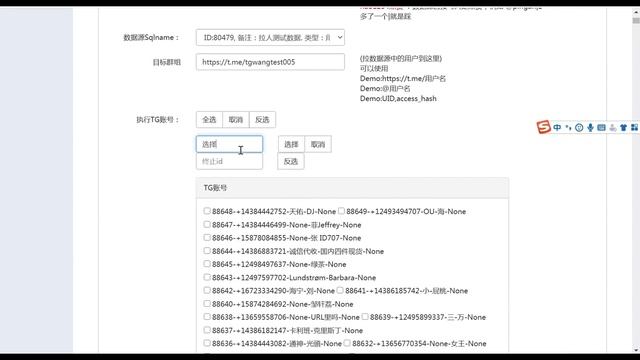Check account 88645 +12498497637
The image size is (640, 360).
coord(207,264)
